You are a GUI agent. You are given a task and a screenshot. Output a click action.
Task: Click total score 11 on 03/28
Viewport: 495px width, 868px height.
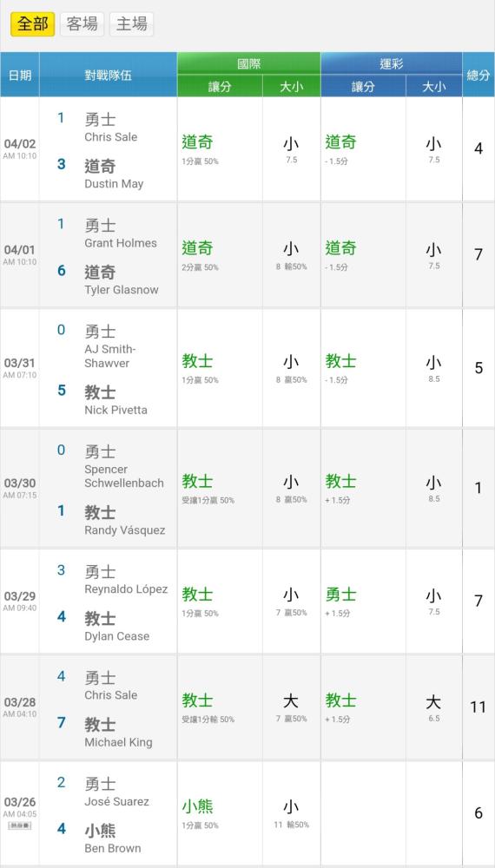pos(478,707)
